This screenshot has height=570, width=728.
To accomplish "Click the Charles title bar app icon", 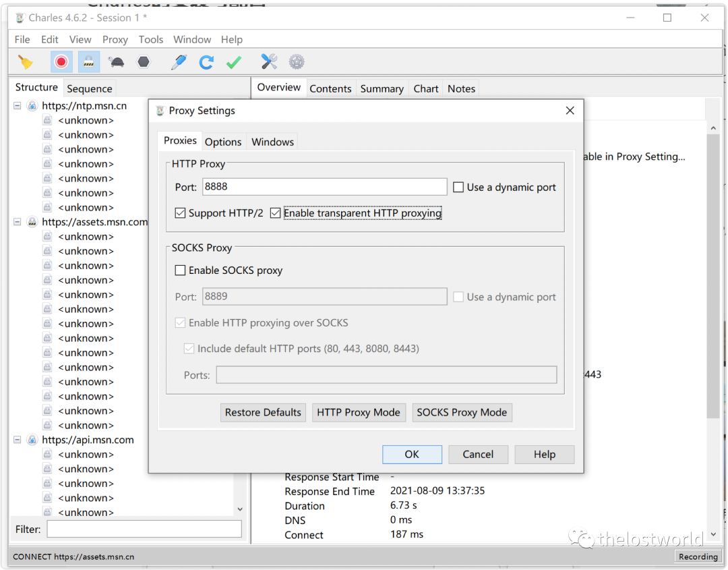I will [20, 18].
